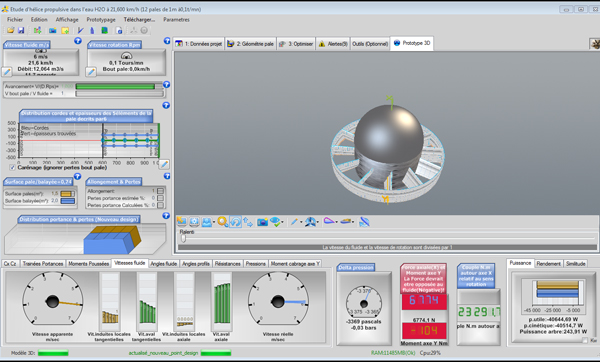This screenshot has width=600, height=362.
Task: Click the blue camera folder toolbar icon
Action: [52, 30]
